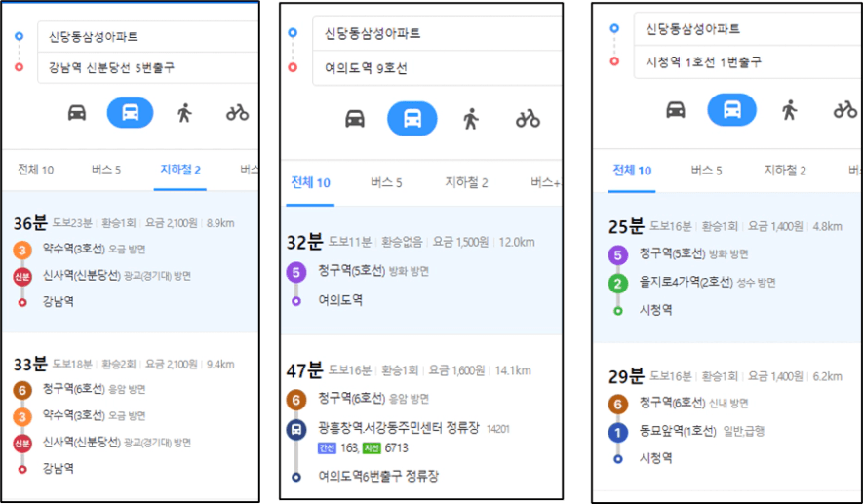Click 여의도역6번출구 정류장 arrival stop

(x=378, y=476)
